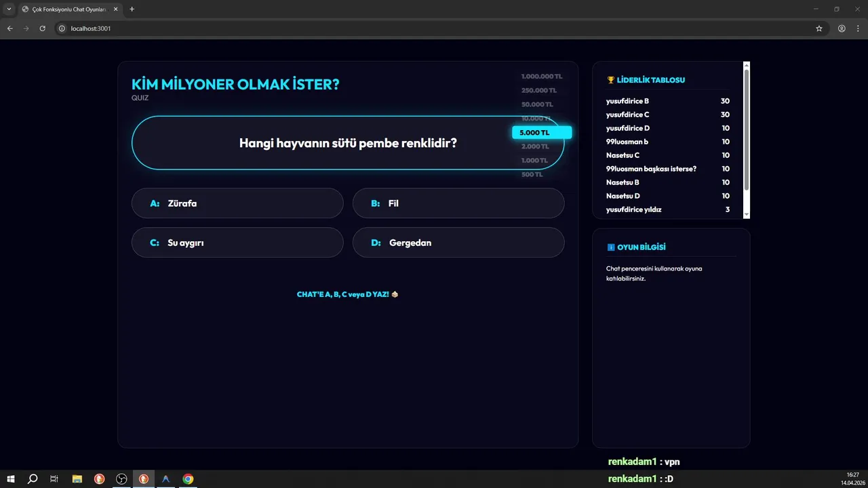Open the OBS Studio taskbar icon
The height and width of the screenshot is (488, 868).
[x=121, y=479]
